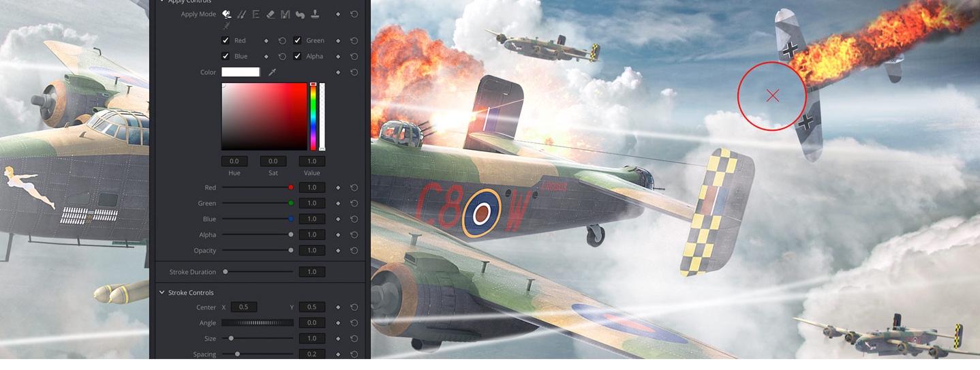This screenshot has height=370, width=980.
Task: Toggle the Green channel checkbox
Action: pyautogui.click(x=297, y=41)
